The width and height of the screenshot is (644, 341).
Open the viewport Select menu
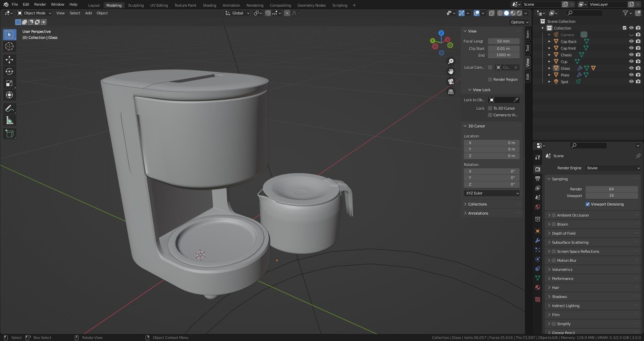(75, 13)
